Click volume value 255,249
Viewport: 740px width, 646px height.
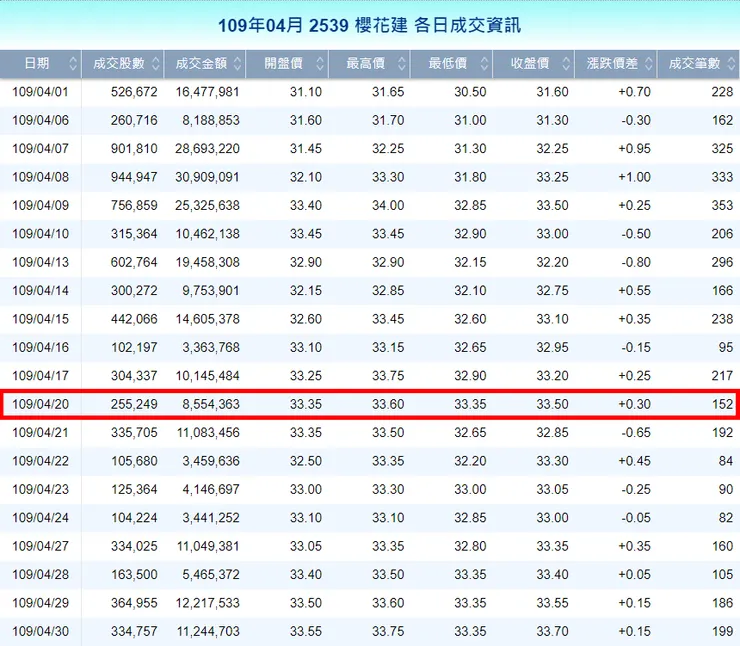(x=134, y=404)
